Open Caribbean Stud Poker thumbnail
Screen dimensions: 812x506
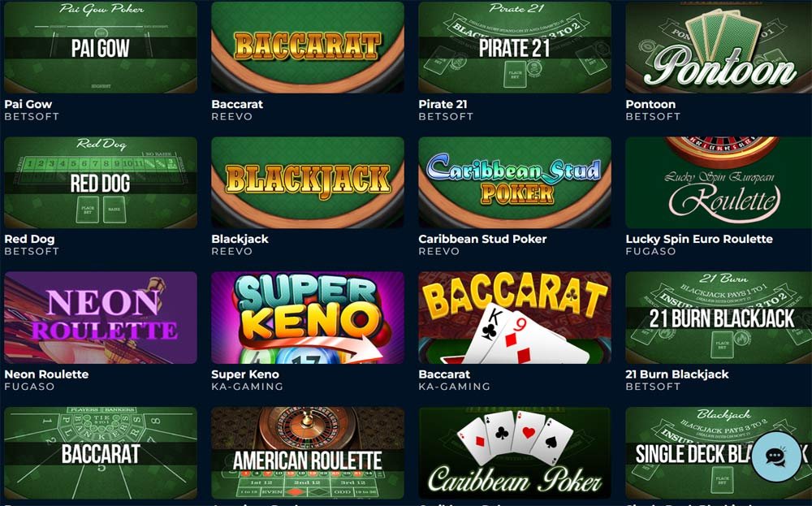point(515,182)
